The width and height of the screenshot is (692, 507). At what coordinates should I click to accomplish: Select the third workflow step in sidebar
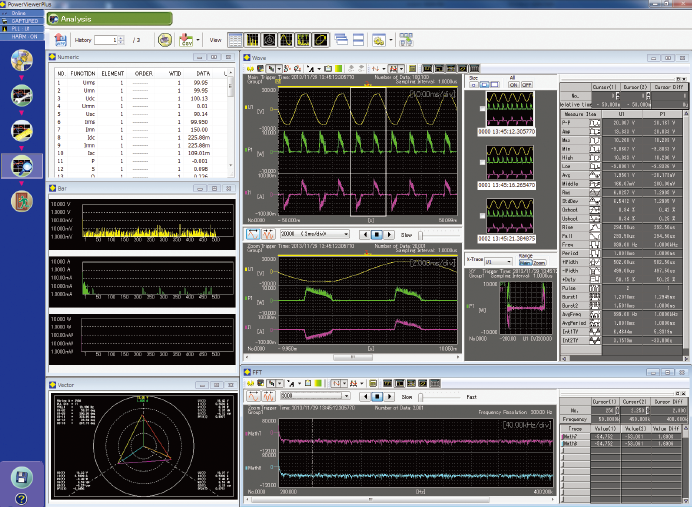point(21,130)
